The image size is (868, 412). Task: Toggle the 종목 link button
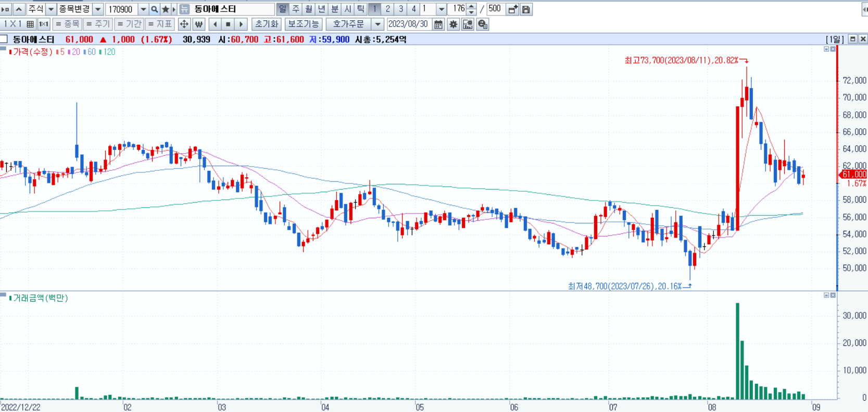pos(67,24)
